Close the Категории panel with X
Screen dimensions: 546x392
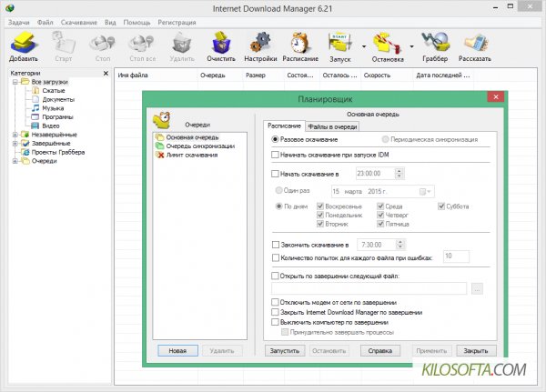click(x=106, y=73)
